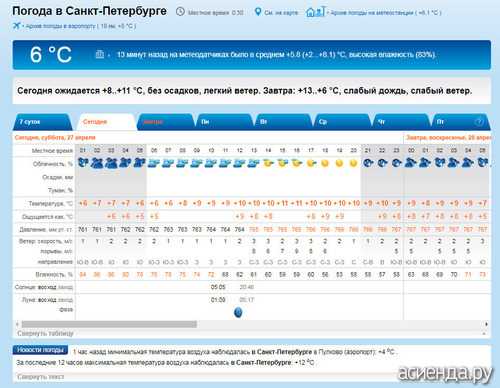Open the Ср forecast tab
Image resolution: width=500 pixels, height=388 pixels.
[342, 122]
